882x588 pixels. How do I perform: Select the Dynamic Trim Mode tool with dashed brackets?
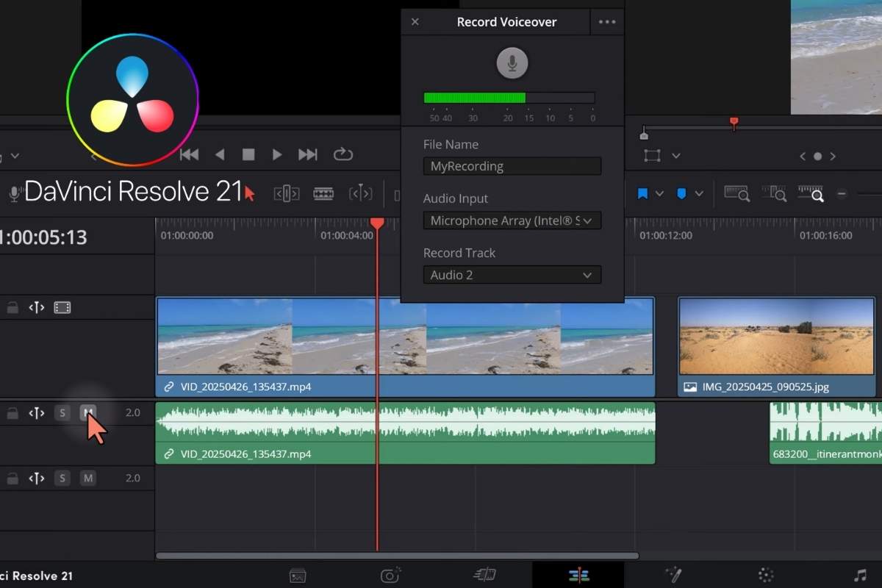[x=360, y=193]
